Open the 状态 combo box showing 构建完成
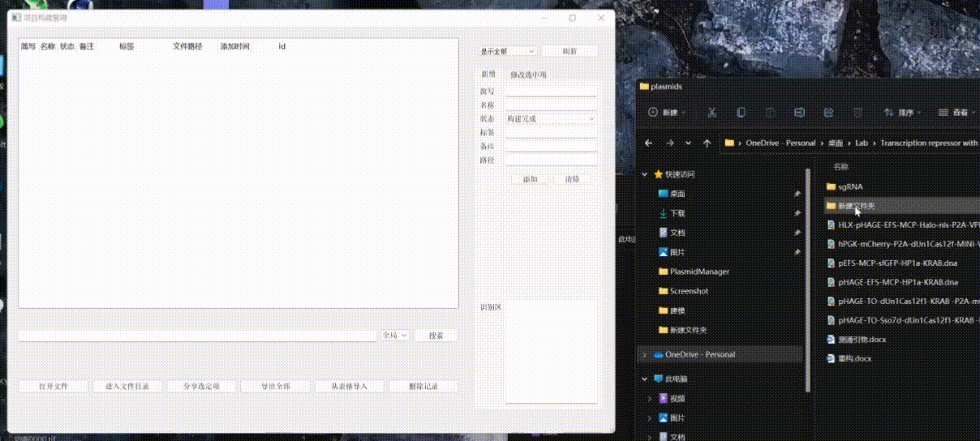 [x=551, y=118]
